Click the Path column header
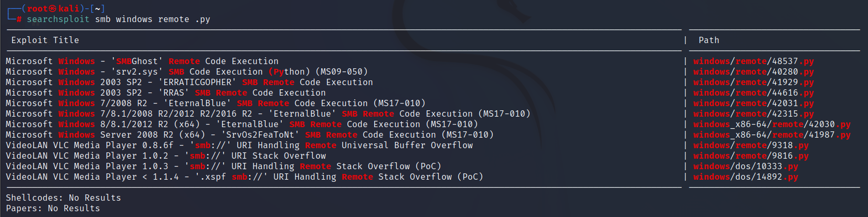 [x=708, y=40]
